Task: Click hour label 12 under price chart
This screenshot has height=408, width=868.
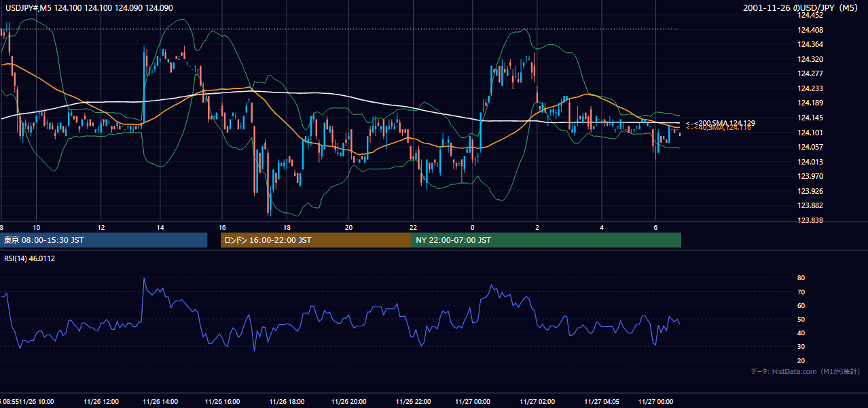Action: (101, 227)
